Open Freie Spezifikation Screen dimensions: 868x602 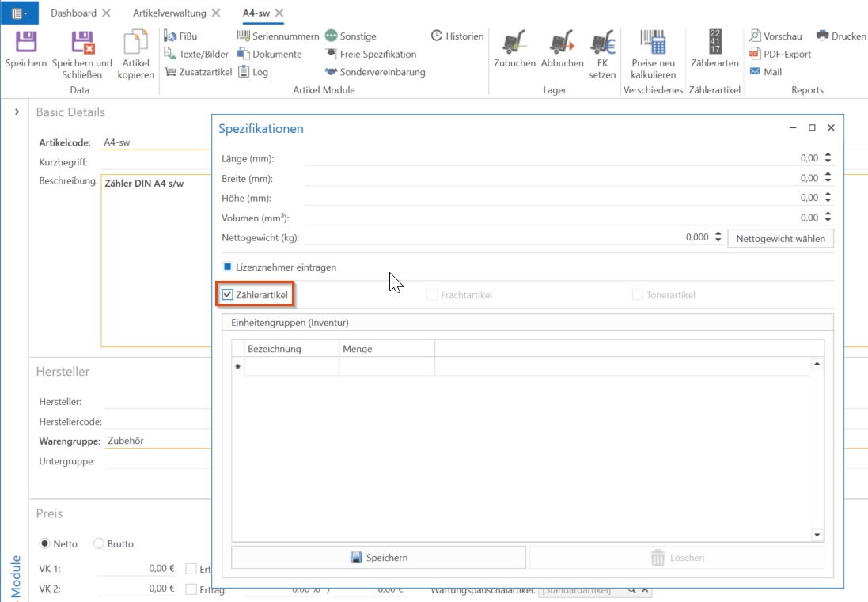click(371, 55)
